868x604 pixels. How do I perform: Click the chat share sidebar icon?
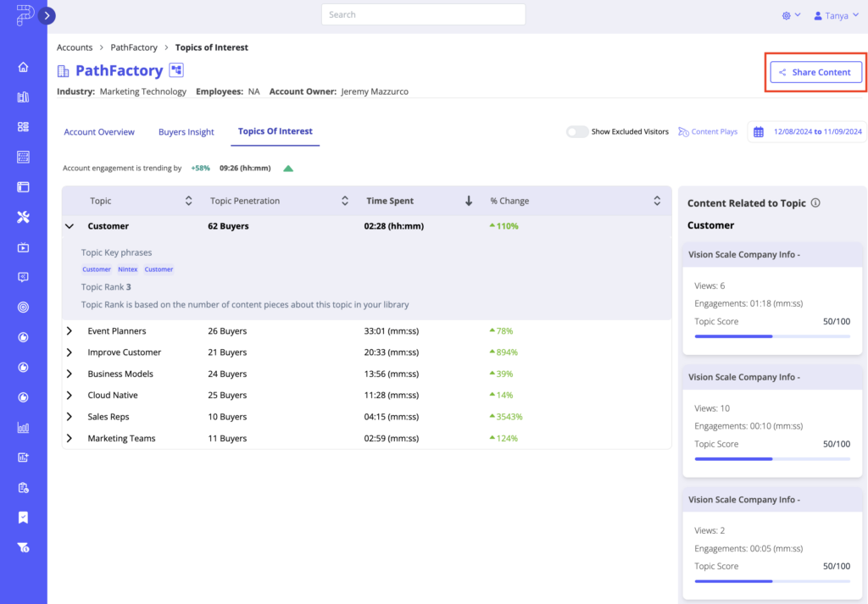23,277
